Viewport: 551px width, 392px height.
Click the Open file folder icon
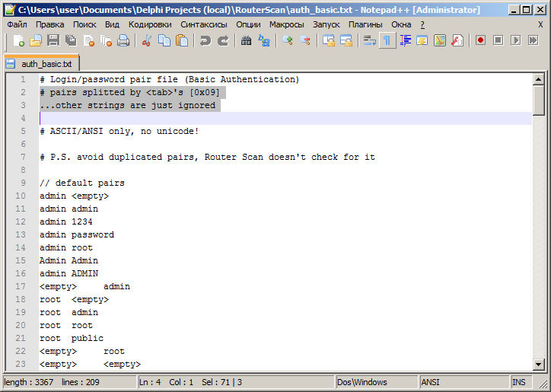[x=36, y=40]
